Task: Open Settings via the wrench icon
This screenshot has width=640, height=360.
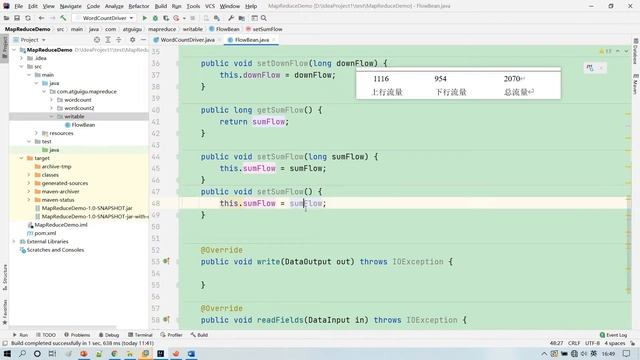Action: point(231,18)
